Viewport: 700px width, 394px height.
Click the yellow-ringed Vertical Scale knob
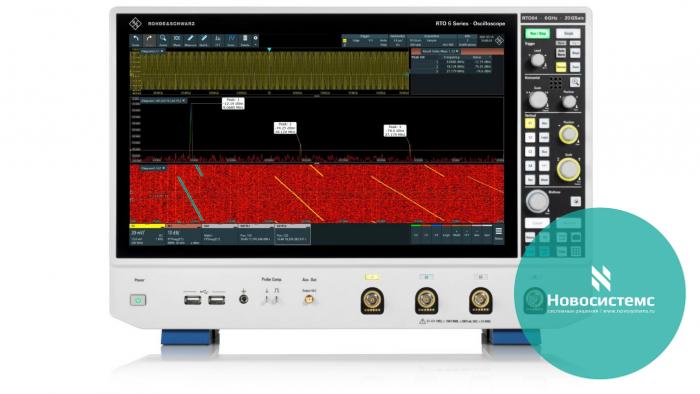[568, 169]
